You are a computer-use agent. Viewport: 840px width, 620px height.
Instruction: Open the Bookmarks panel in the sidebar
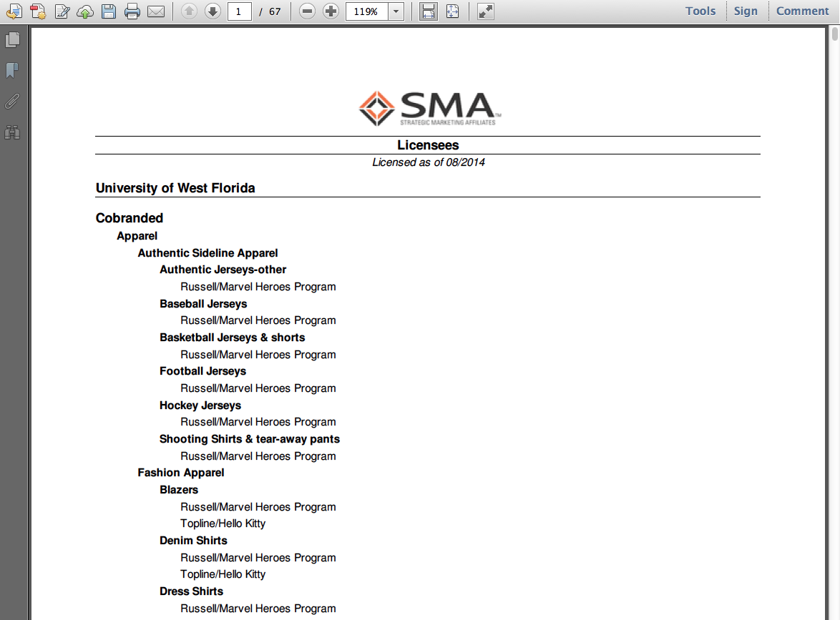tap(11, 70)
